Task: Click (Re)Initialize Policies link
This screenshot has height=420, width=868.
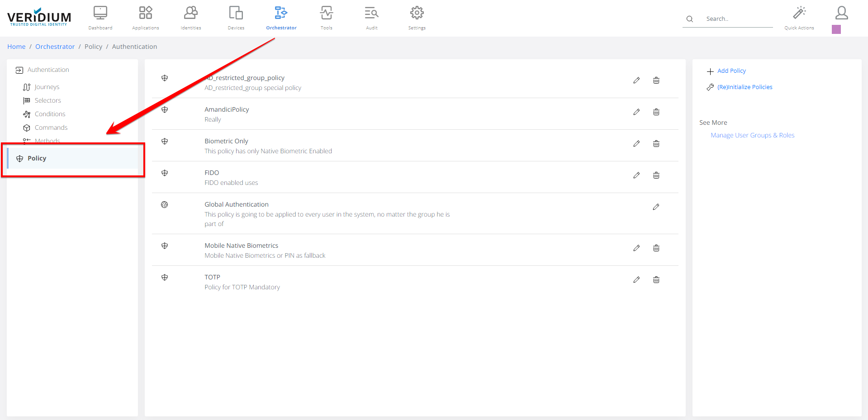Action: click(745, 87)
